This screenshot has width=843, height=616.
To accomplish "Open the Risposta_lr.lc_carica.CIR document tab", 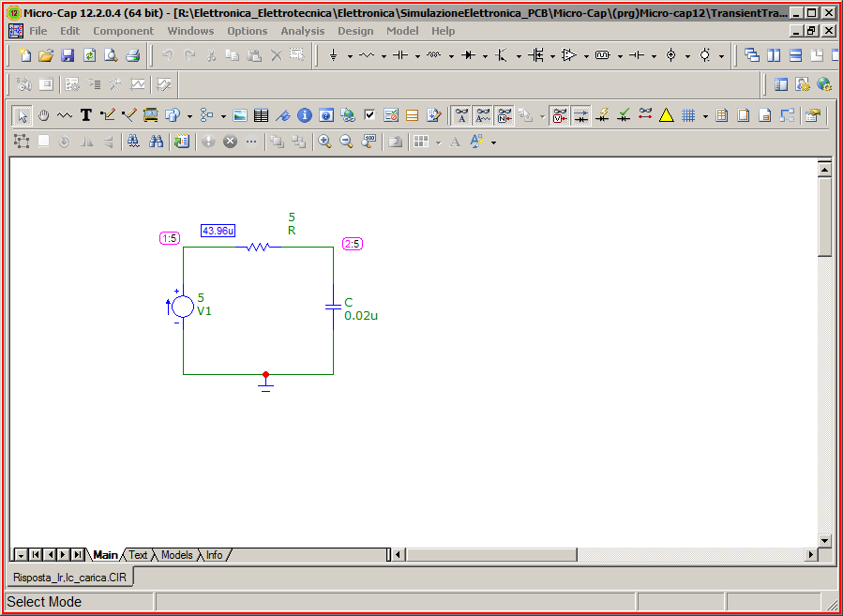I will click(x=69, y=578).
